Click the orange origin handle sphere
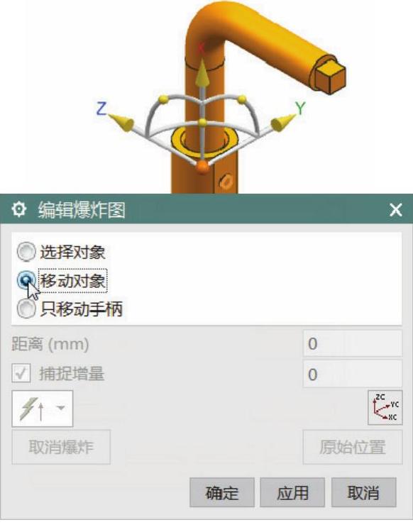 (202, 167)
